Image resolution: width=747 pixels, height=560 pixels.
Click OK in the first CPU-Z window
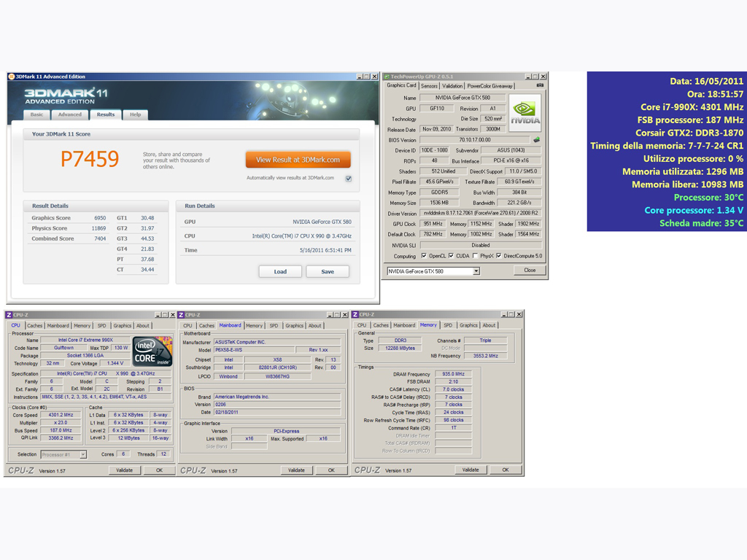pyautogui.click(x=160, y=470)
